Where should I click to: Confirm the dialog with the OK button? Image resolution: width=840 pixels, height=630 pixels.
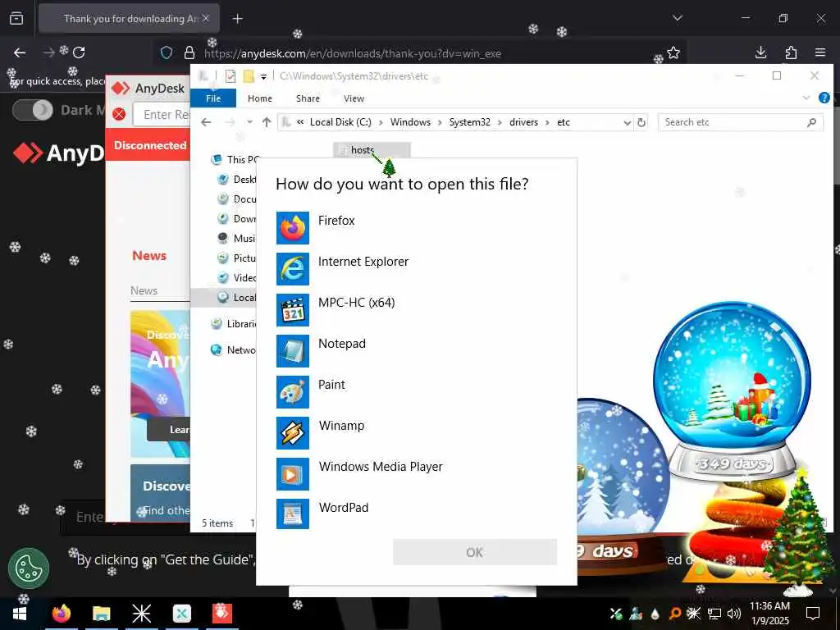(x=475, y=552)
